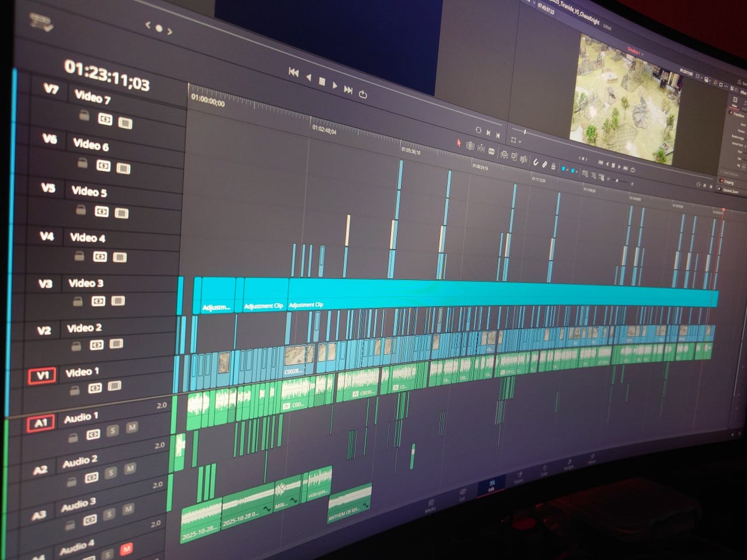Toggle auto track selector on Video 2
Viewport: 747px width, 560px height.
click(x=96, y=345)
